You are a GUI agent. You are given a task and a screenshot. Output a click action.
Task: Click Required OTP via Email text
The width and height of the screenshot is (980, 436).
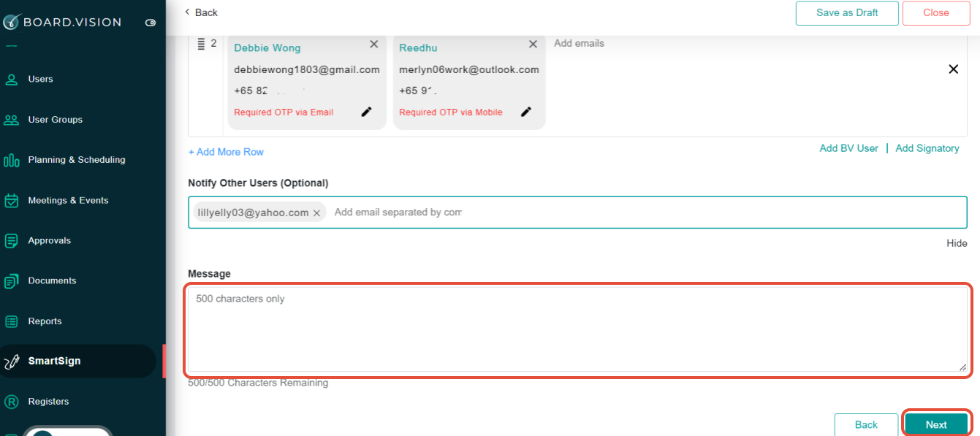tap(284, 112)
